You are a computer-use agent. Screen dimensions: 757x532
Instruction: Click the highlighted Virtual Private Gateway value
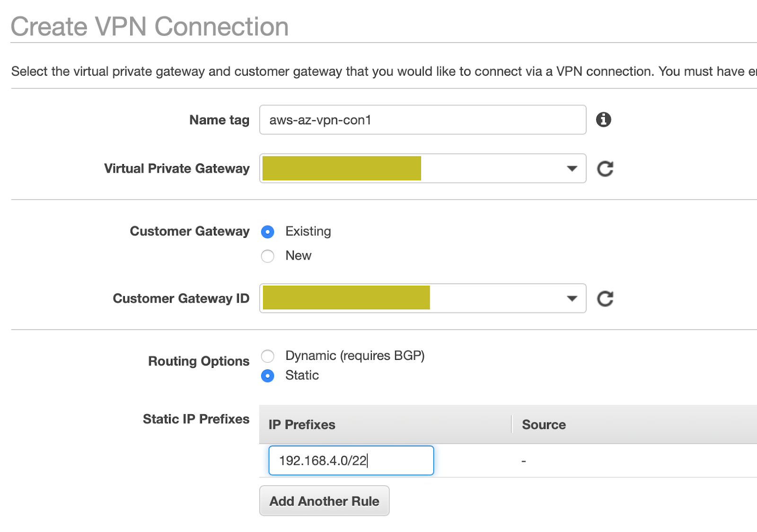342,168
